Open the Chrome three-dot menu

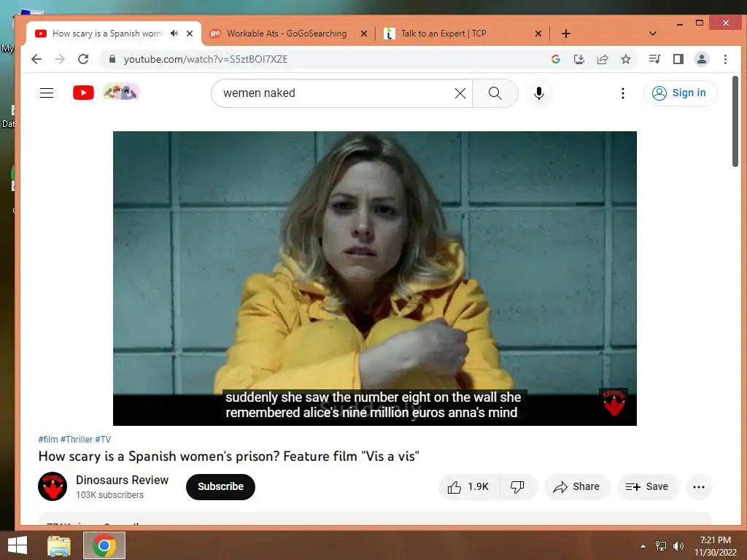click(725, 59)
